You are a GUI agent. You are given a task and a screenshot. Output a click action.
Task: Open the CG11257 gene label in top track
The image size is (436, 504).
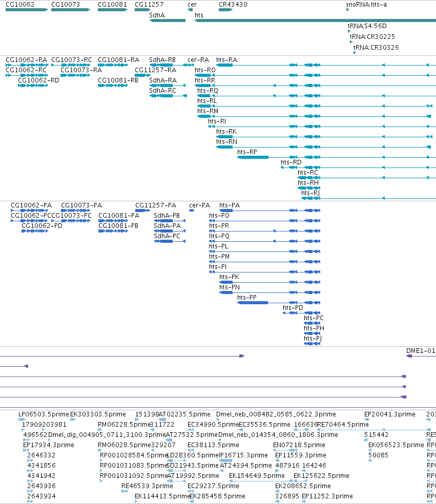coord(149,5)
